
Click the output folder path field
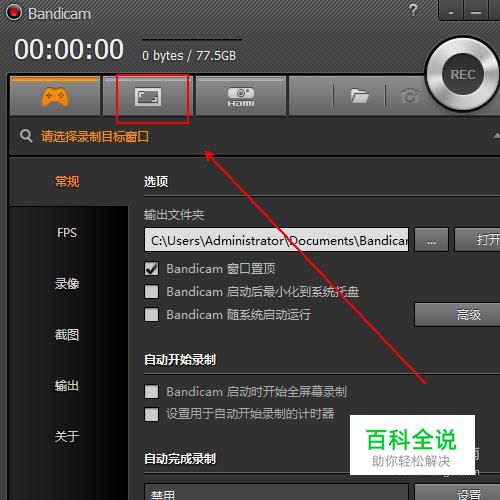(x=276, y=240)
